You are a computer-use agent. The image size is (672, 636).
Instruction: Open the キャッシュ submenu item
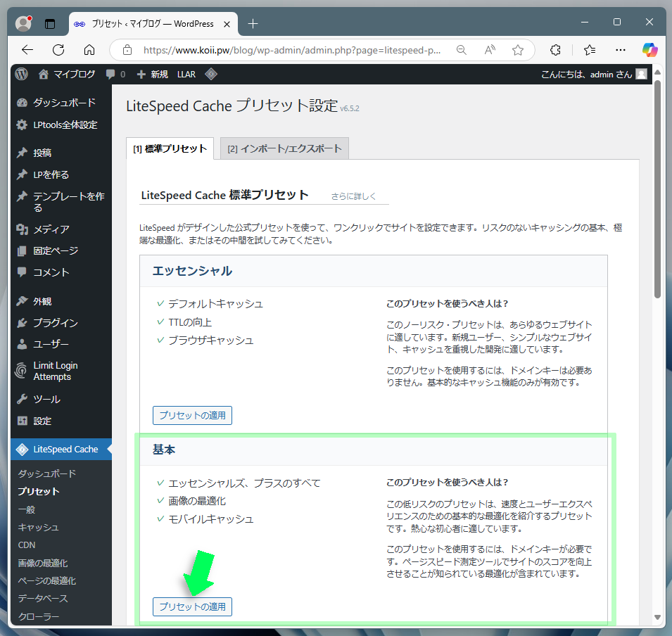click(x=38, y=528)
